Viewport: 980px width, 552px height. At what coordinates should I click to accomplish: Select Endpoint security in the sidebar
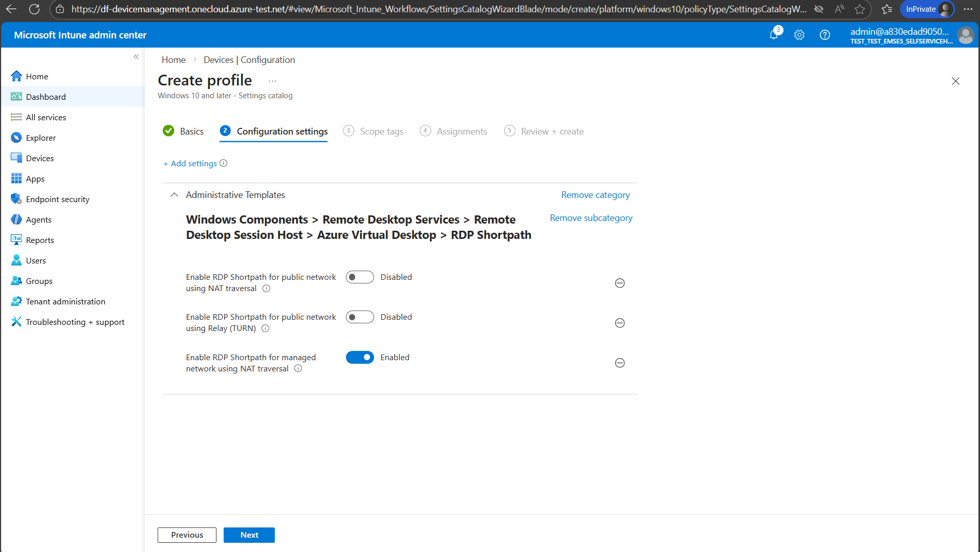point(57,198)
